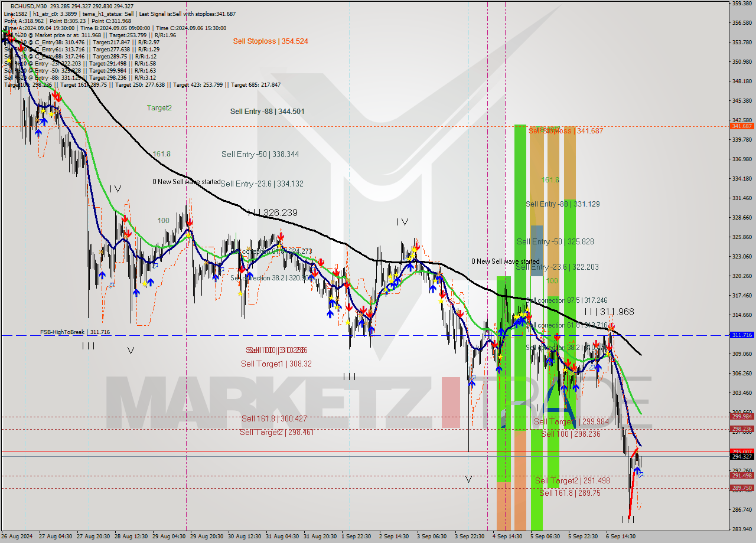This screenshot has width=756, height=543.
Task: Click the 283.940 price scale value
Action: coord(742,529)
